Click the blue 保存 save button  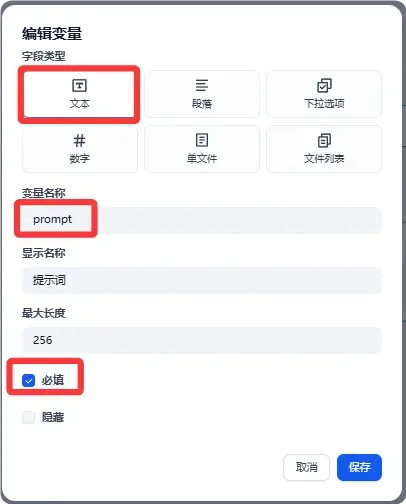point(359,467)
